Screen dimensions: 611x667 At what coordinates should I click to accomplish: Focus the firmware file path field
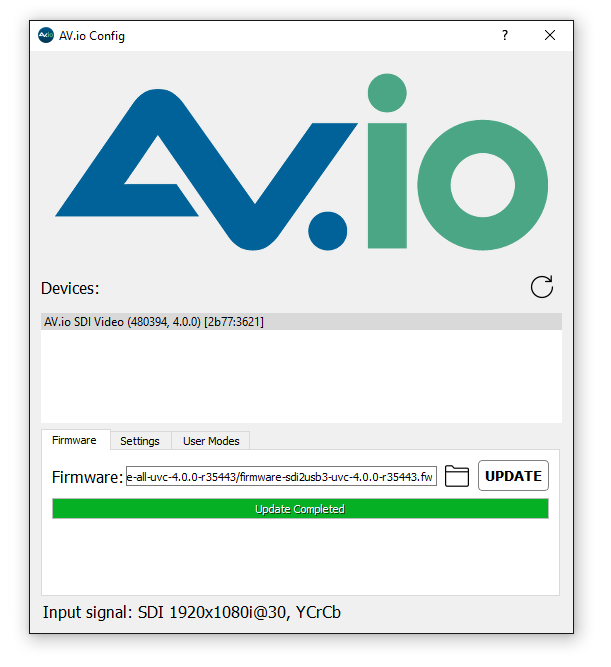click(281, 476)
